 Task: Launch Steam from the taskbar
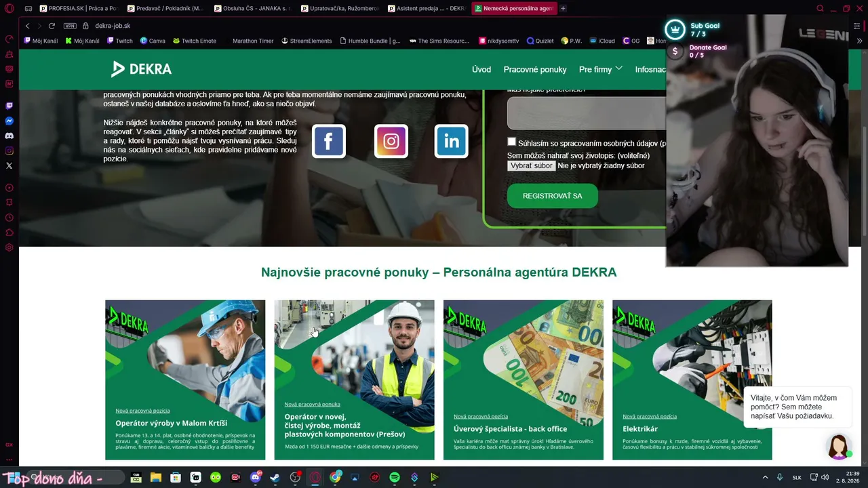tap(275, 477)
